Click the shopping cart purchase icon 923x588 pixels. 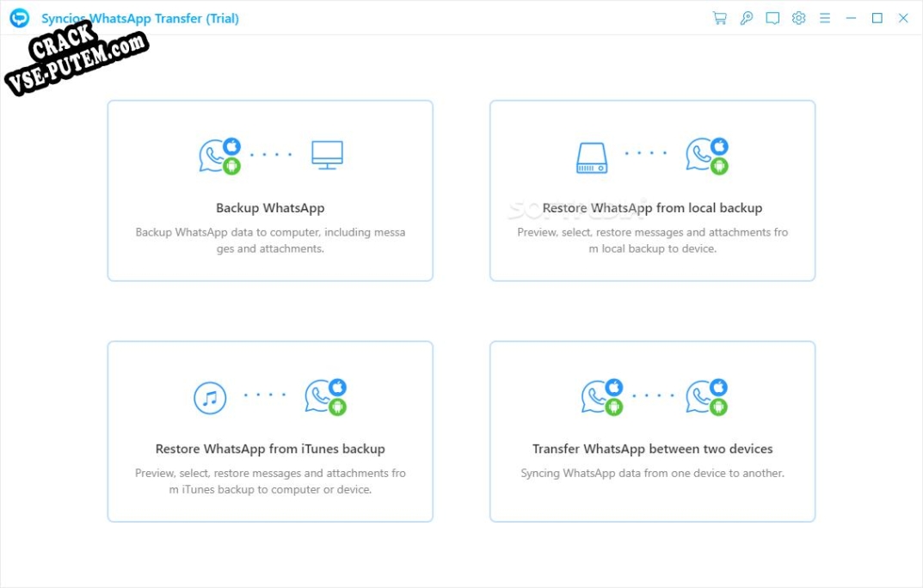pos(719,18)
